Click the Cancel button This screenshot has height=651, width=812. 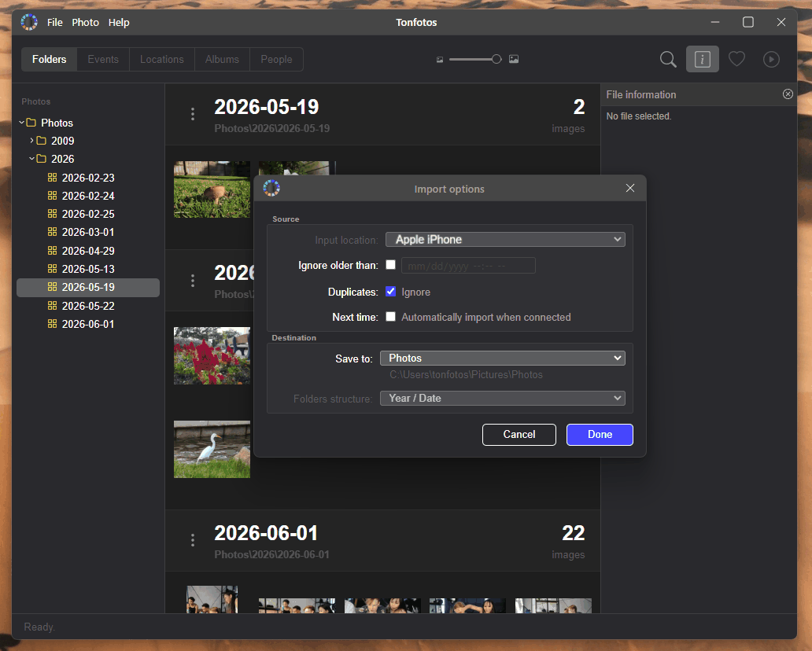coord(519,434)
